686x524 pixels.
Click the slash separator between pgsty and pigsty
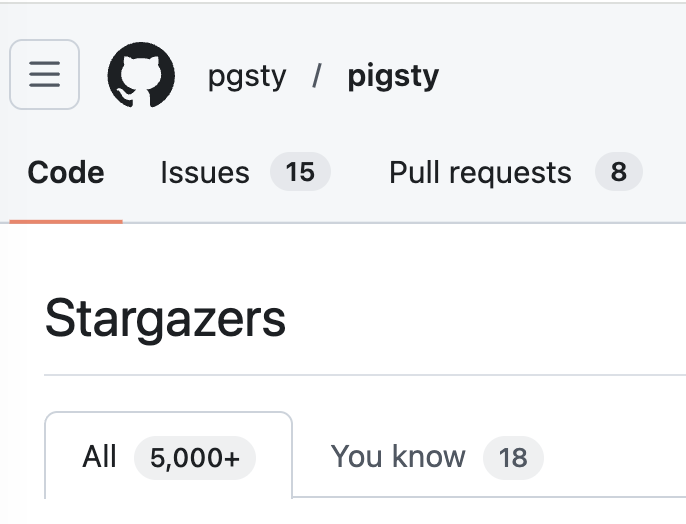pos(317,75)
